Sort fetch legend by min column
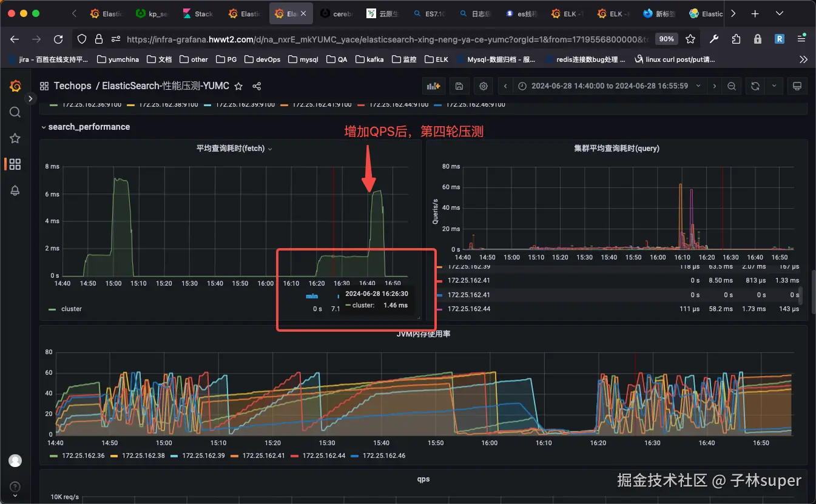The width and height of the screenshot is (816, 504). pyautogui.click(x=312, y=296)
